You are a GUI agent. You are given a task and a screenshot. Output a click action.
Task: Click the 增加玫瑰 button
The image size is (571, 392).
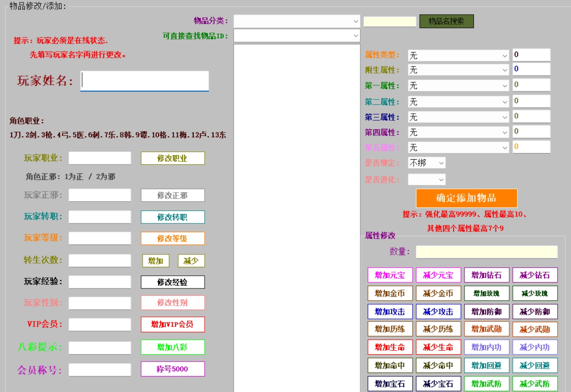tap(486, 293)
